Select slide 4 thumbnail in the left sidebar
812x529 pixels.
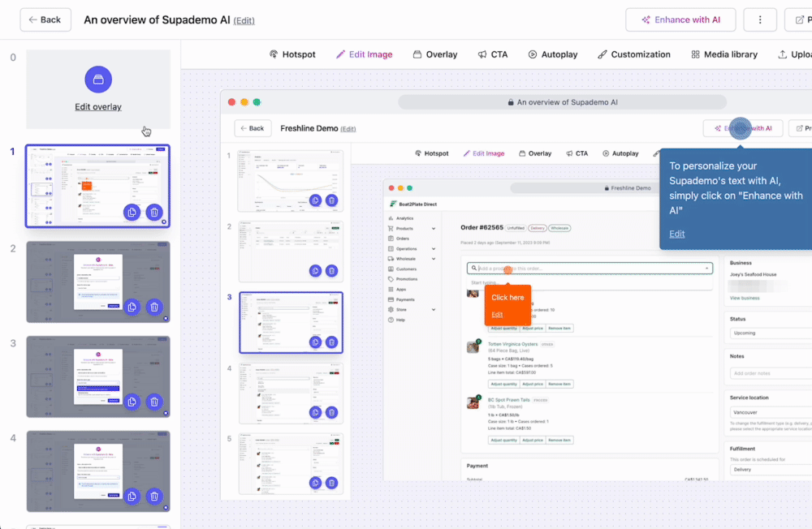[x=98, y=471]
